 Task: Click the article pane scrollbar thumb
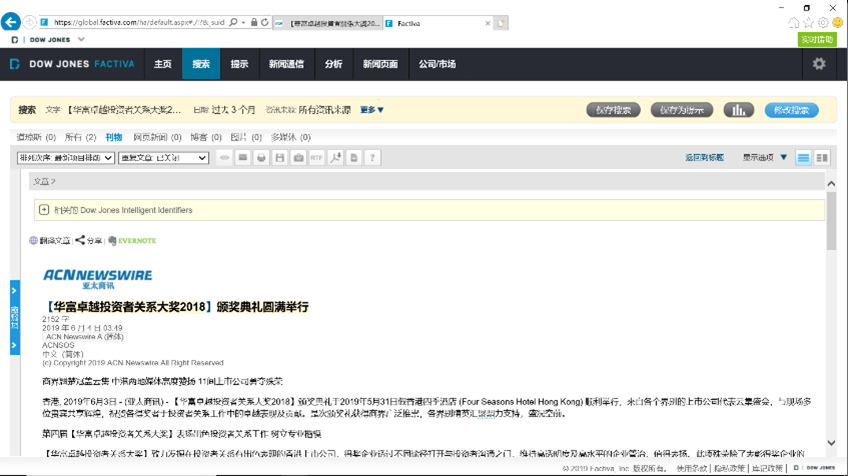point(831,220)
